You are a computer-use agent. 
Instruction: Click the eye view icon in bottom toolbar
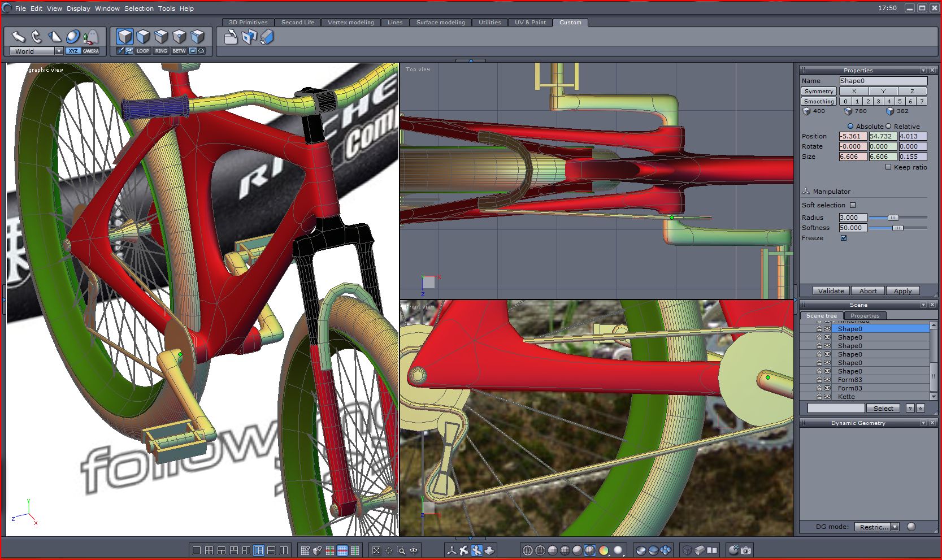coord(414,550)
